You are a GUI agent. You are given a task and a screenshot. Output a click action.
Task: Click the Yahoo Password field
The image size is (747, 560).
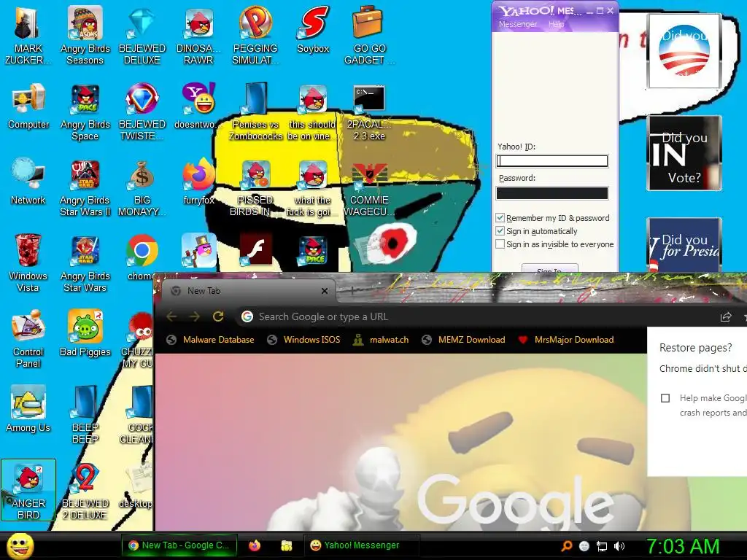click(552, 192)
